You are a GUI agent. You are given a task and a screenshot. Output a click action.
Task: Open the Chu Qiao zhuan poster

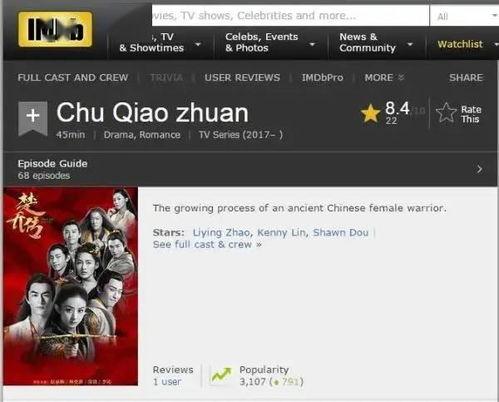[70, 286]
